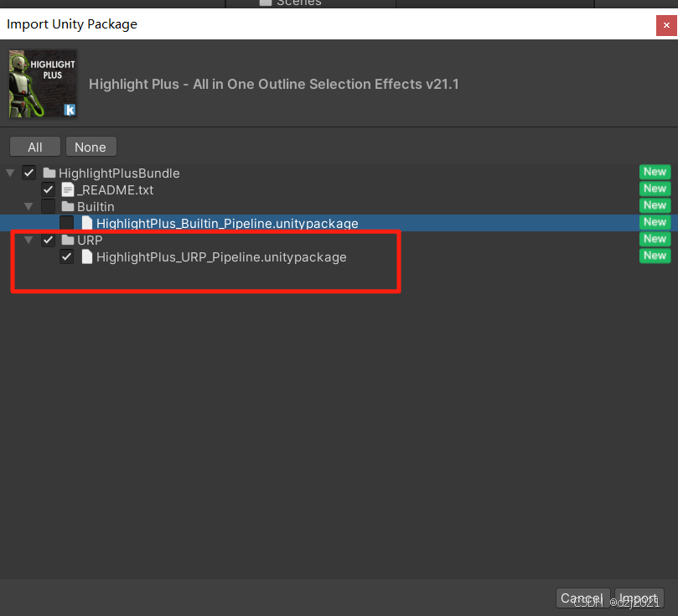Click the New badge on HighlightPlusBundle row
The image size is (678, 616).
point(655,172)
